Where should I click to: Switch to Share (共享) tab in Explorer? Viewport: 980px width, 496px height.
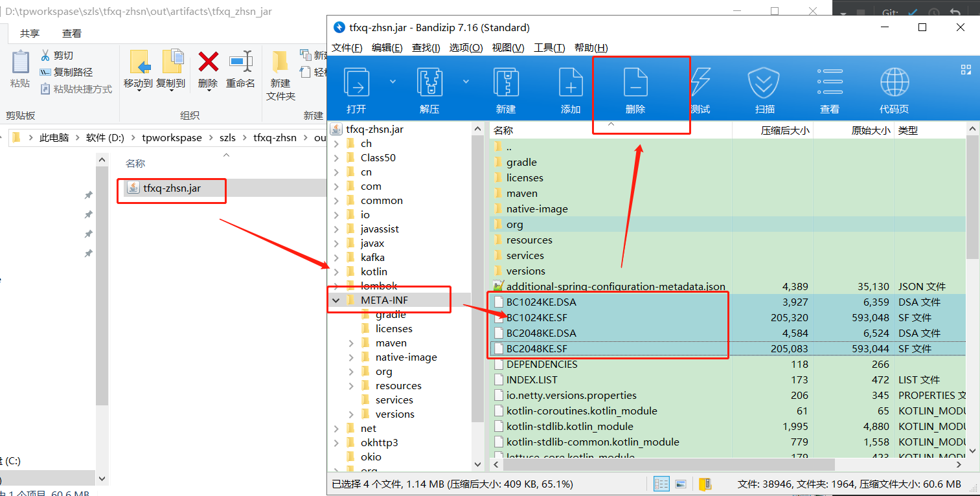30,33
